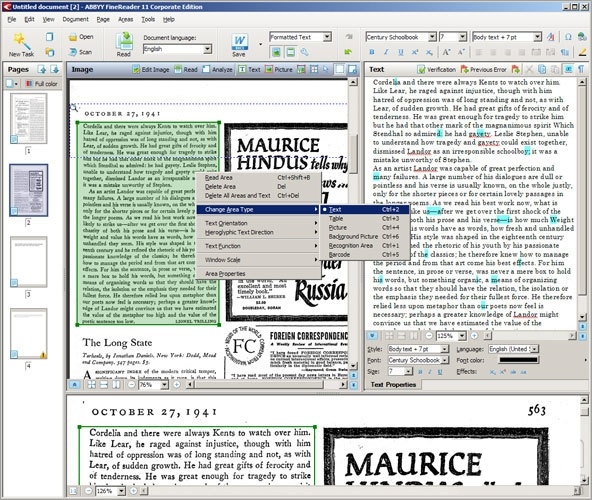The width and height of the screenshot is (592, 500).
Task: Select page 1 thumbnail
Action: (x=29, y=119)
